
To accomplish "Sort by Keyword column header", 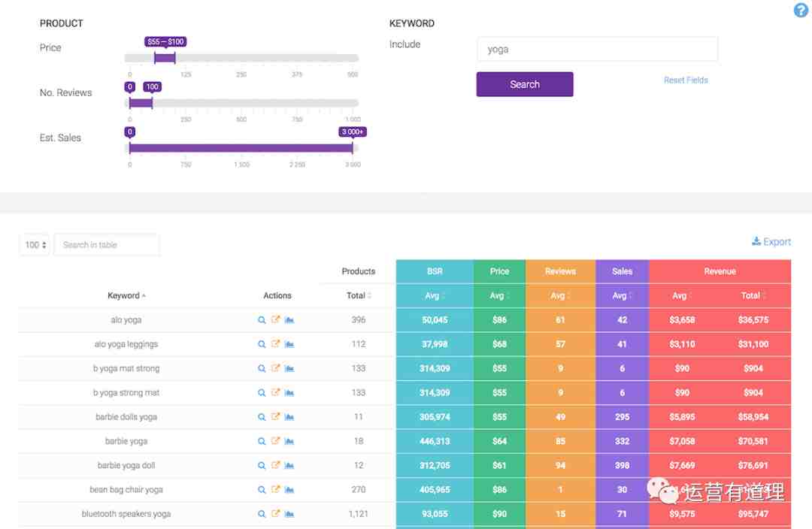I will pos(126,295).
